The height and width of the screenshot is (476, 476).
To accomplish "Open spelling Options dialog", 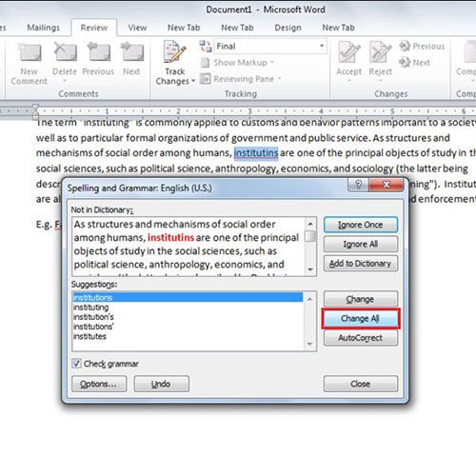I will 99,384.
